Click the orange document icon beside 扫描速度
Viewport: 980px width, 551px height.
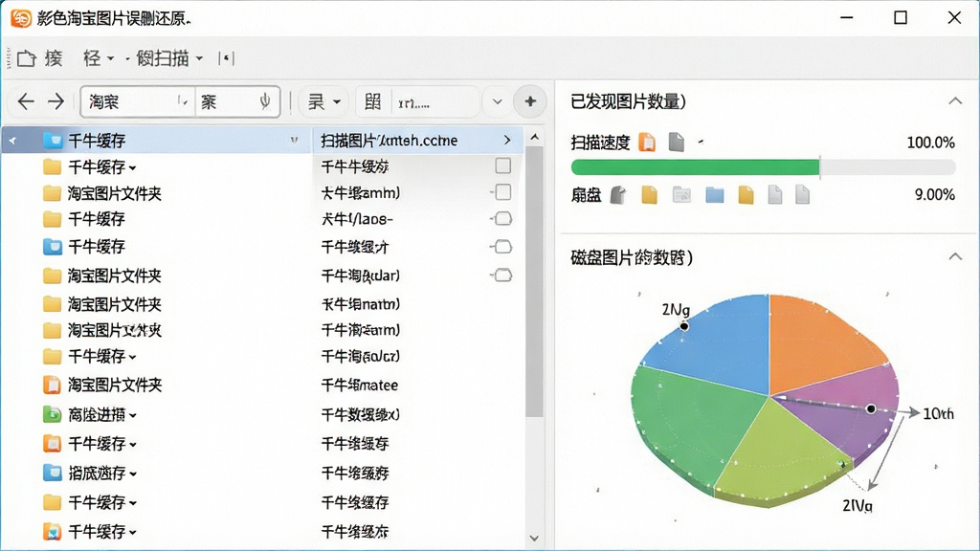[647, 143]
